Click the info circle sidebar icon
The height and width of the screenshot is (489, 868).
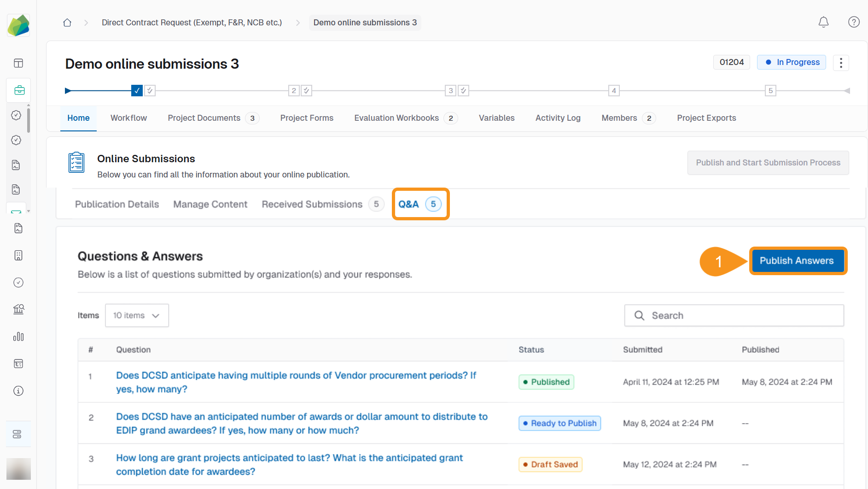pyautogui.click(x=18, y=391)
